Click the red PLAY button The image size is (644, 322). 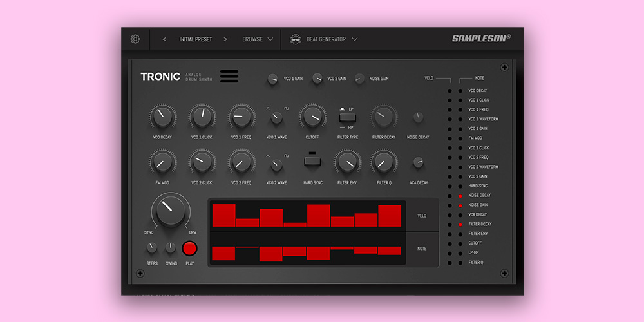(x=190, y=249)
